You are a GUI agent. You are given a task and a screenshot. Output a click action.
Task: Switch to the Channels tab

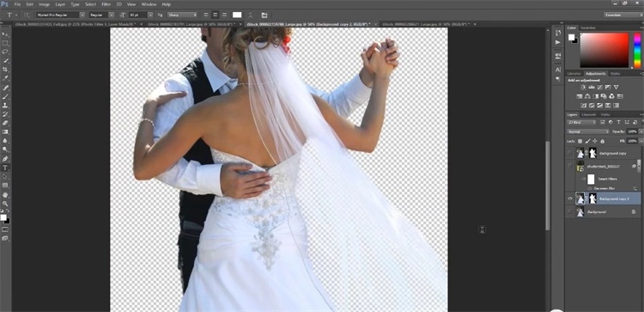[x=588, y=114]
